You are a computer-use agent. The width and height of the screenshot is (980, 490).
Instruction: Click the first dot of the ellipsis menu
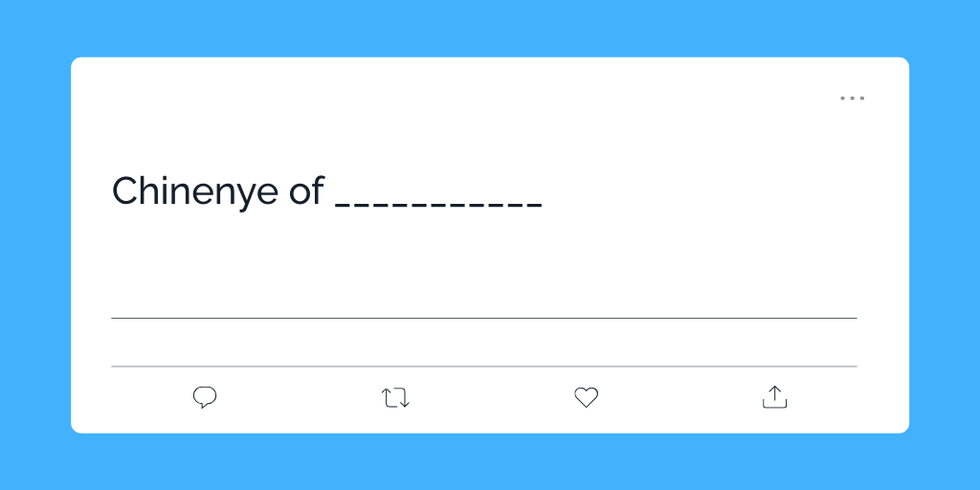click(x=843, y=98)
